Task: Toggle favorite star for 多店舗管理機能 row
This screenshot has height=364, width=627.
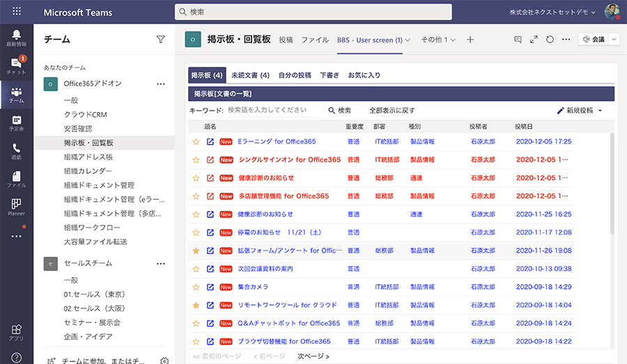Action: [x=196, y=196]
